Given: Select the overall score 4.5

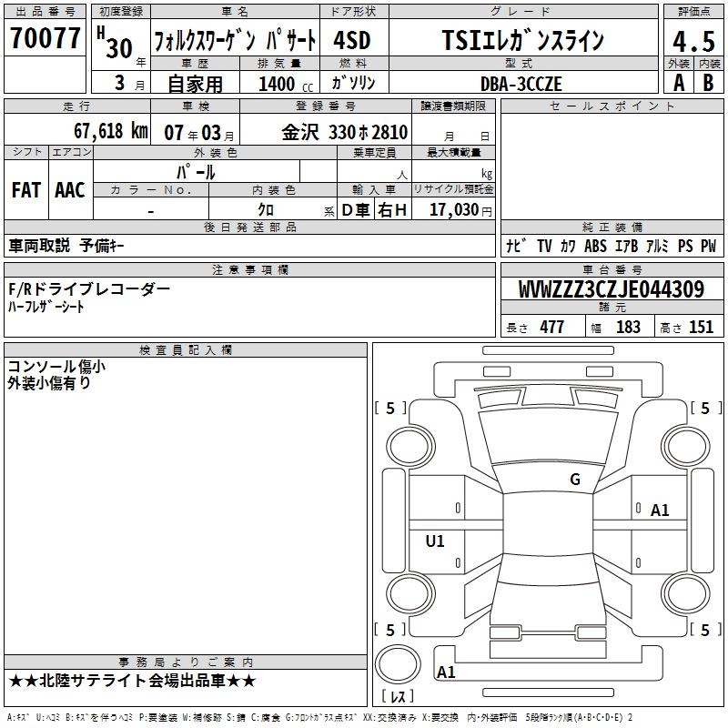Looking at the screenshot, I should 693,42.
